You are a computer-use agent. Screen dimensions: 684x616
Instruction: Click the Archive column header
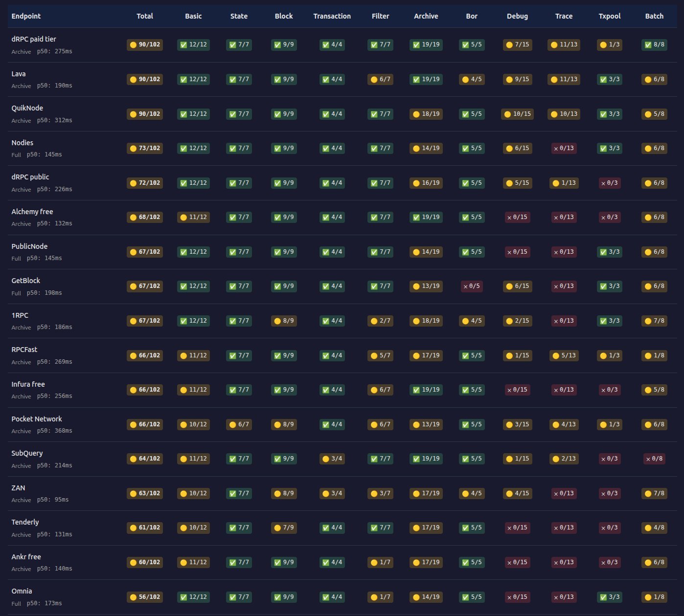pos(426,16)
